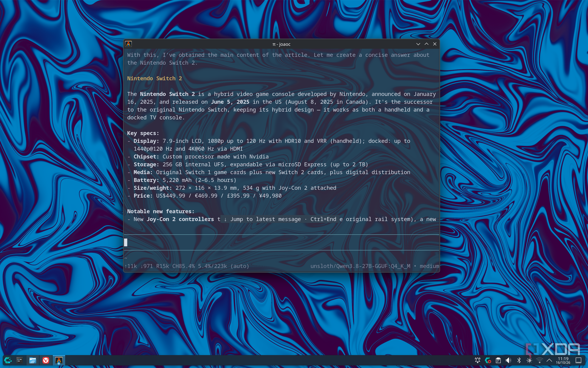This screenshot has height=368, width=588.
Task: Click the '(auto)' label in status line
Action: pyautogui.click(x=240, y=266)
